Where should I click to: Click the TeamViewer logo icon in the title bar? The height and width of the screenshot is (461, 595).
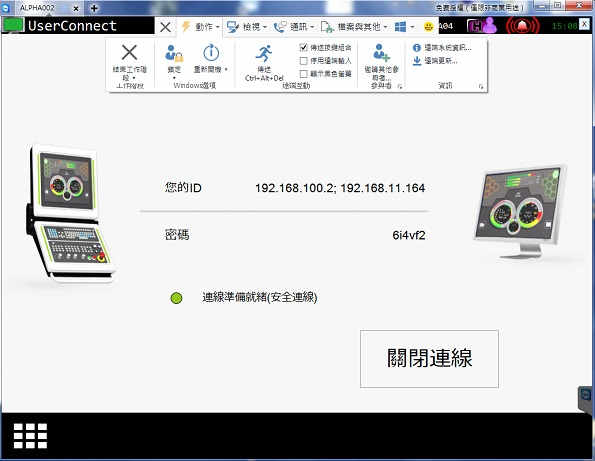point(6,8)
